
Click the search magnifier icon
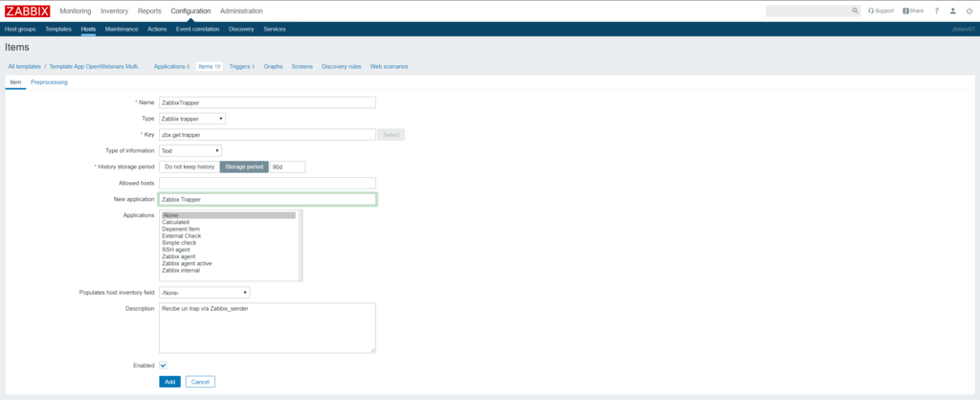(x=856, y=11)
